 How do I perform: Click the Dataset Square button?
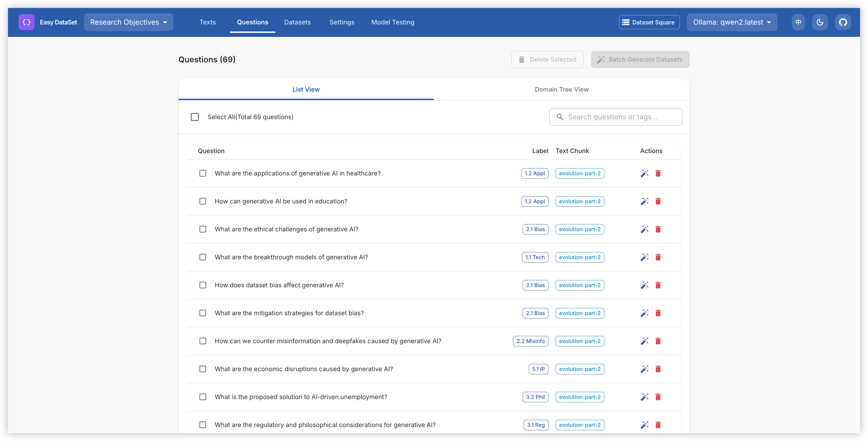point(649,22)
